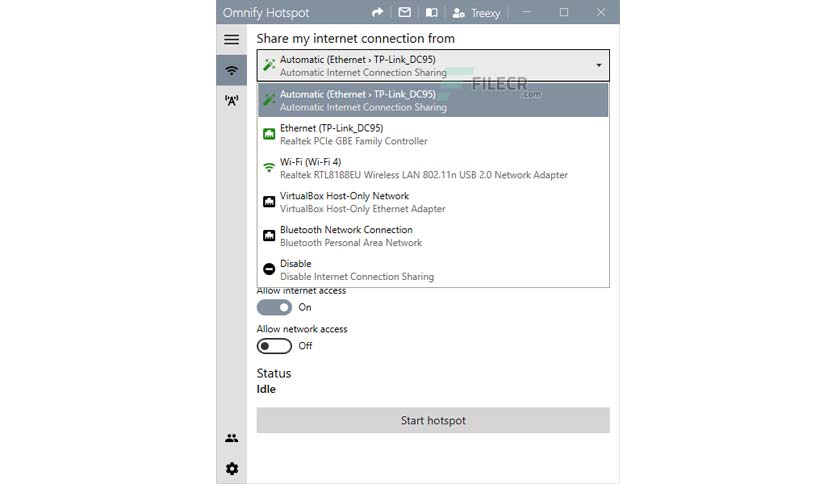Click the VirtualBox Host-Only adapter icon

click(x=269, y=202)
